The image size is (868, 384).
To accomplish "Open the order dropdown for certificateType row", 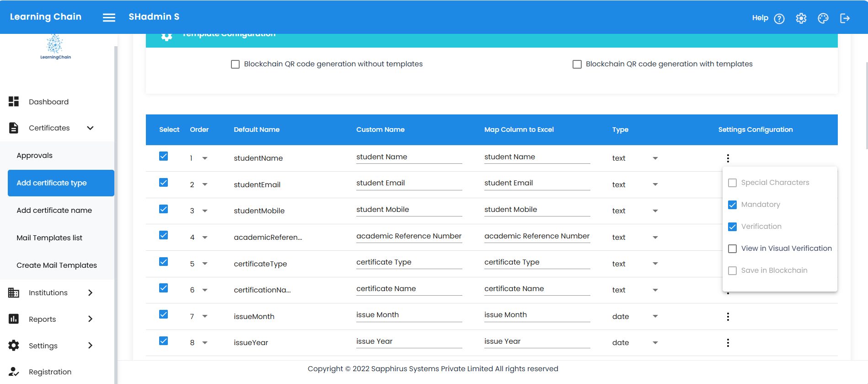I will (204, 264).
